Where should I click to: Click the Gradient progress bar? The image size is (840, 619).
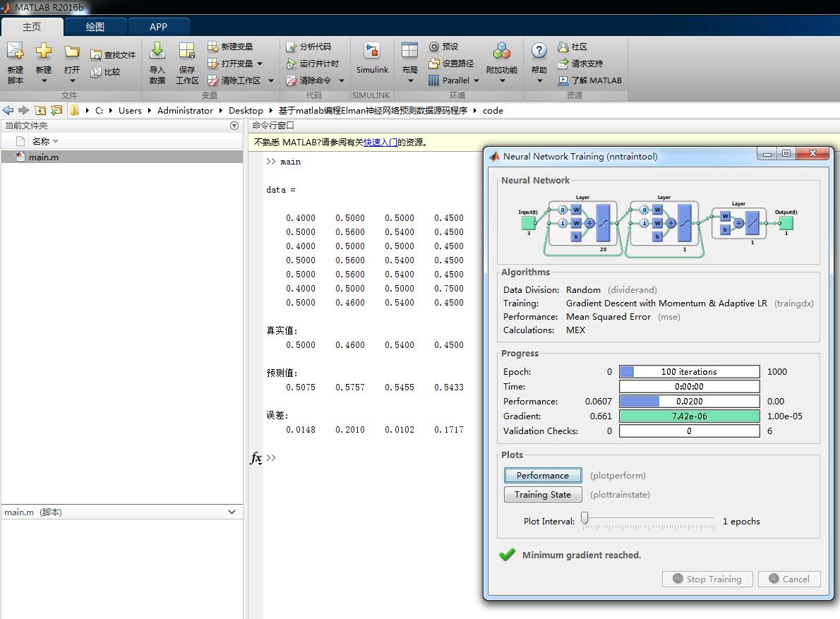[x=689, y=416]
